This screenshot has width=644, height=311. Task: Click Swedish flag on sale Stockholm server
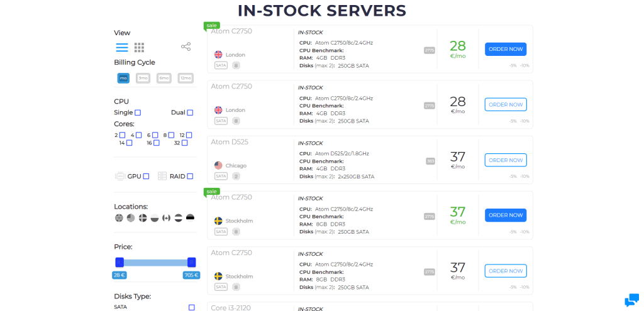click(218, 221)
